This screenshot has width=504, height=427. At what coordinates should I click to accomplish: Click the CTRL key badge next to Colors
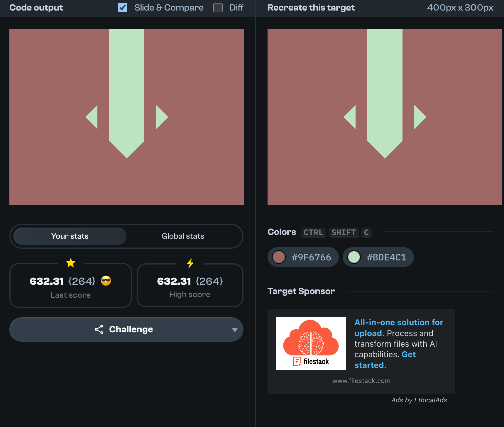coord(313,233)
